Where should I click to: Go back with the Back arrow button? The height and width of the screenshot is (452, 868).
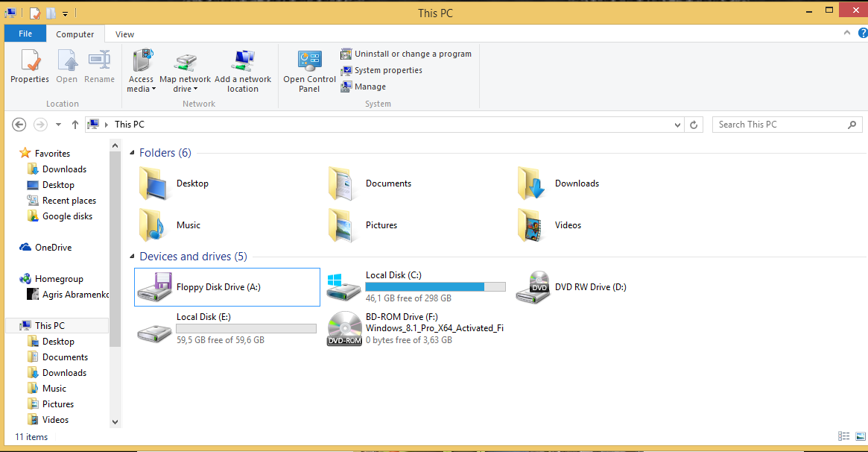pos(19,125)
